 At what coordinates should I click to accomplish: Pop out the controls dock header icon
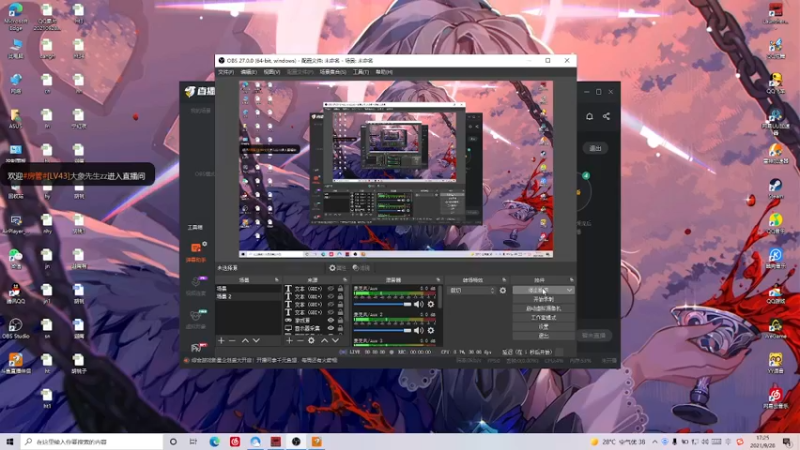[x=571, y=280]
